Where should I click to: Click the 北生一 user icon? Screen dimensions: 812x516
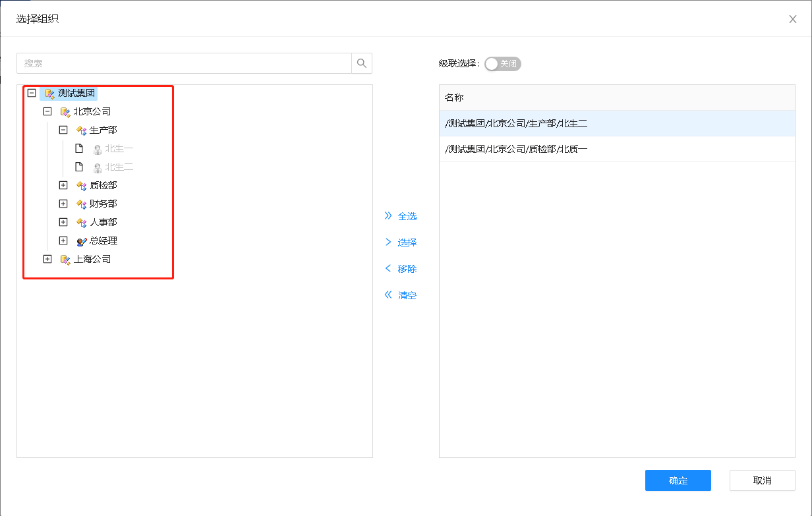click(97, 149)
